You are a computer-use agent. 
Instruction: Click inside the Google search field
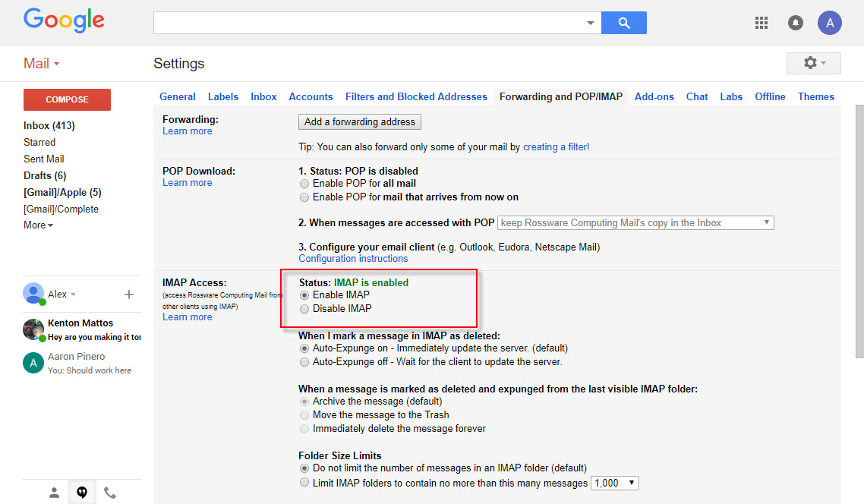368,23
